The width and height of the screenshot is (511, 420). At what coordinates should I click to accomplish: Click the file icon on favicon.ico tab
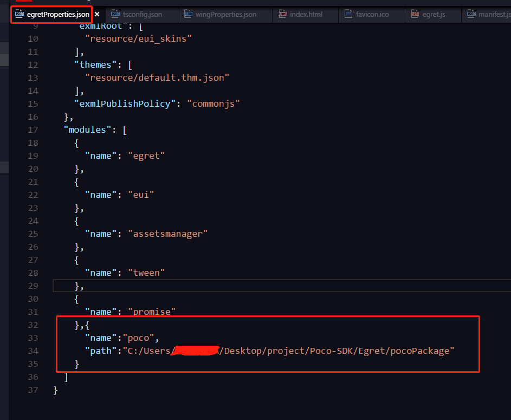[x=348, y=14]
